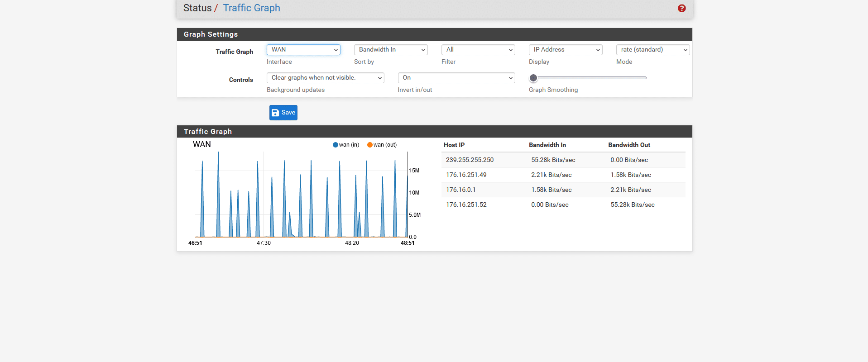Click the Bandwidth In column header
This screenshot has height=362, width=868.
tap(547, 145)
